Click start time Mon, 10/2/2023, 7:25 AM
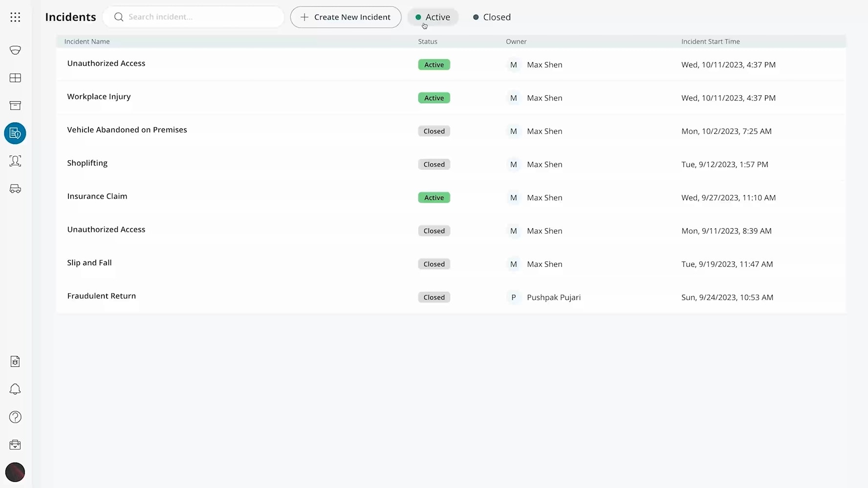 tap(726, 131)
